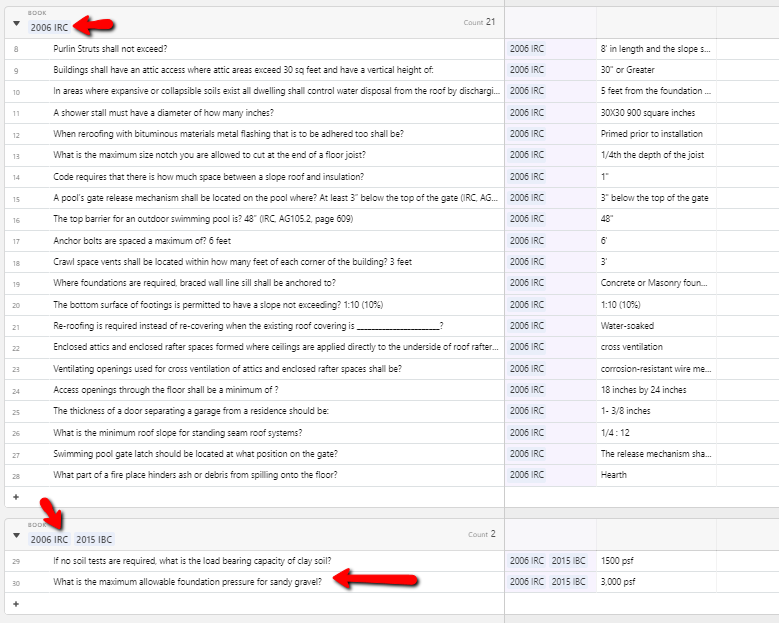Click the swimming pool gate latch question
779x623 pixels.
(196, 454)
